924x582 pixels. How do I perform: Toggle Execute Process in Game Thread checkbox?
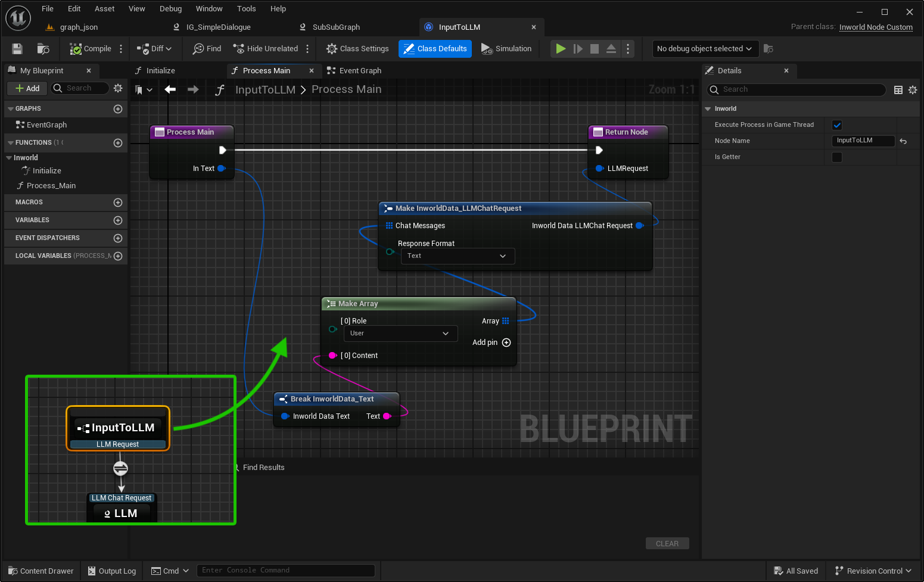[x=837, y=125]
